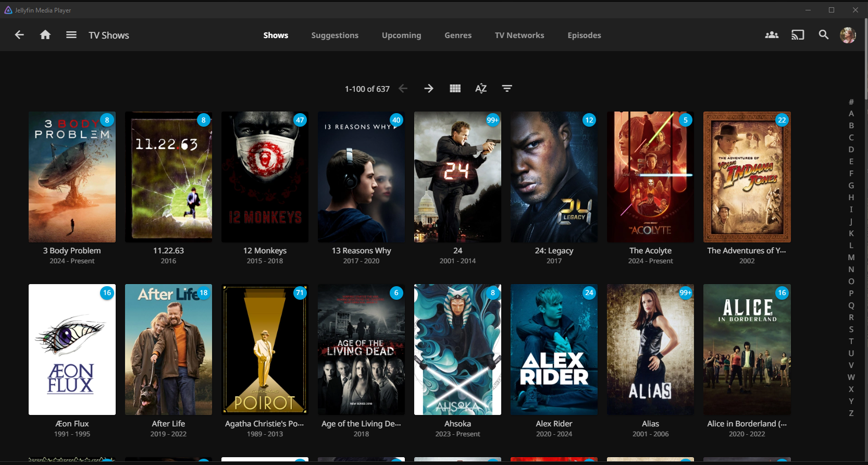Open the 3 Body Problem poster

click(x=72, y=177)
